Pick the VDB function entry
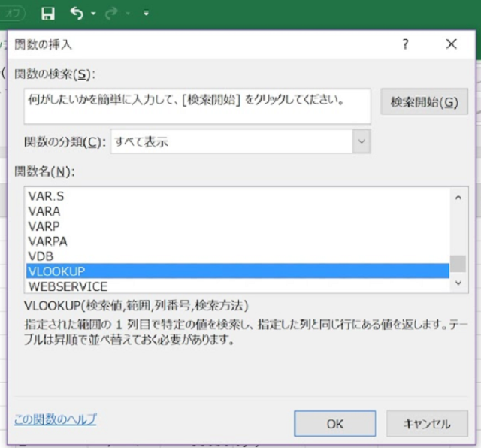The height and width of the screenshot is (448, 481). tap(41, 256)
